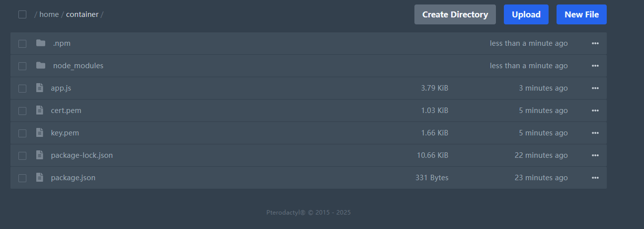Navigate to the container breadcrumb
Screen dimensions: 644x229
(82, 14)
